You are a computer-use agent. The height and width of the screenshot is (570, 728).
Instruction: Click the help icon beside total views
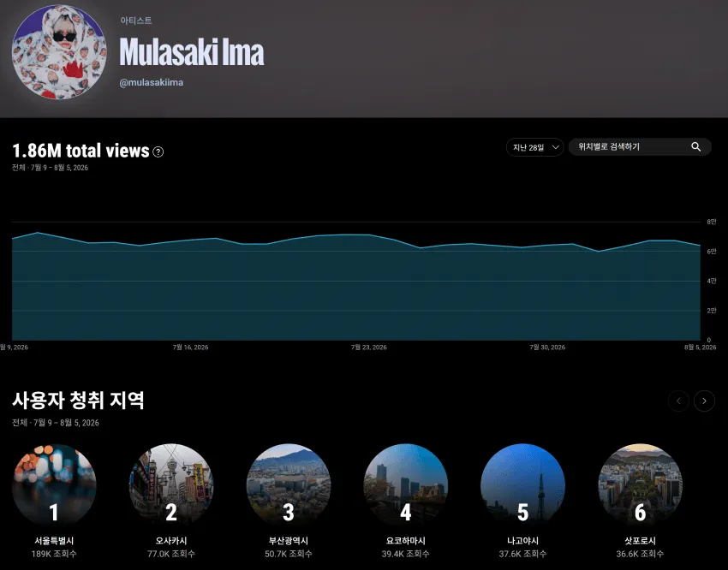(x=158, y=151)
